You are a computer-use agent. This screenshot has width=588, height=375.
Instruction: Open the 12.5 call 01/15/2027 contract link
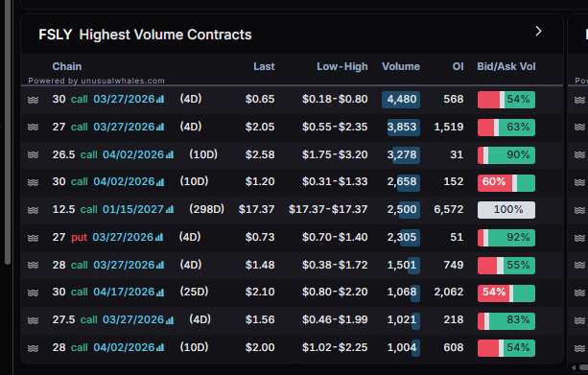[x=108, y=209]
